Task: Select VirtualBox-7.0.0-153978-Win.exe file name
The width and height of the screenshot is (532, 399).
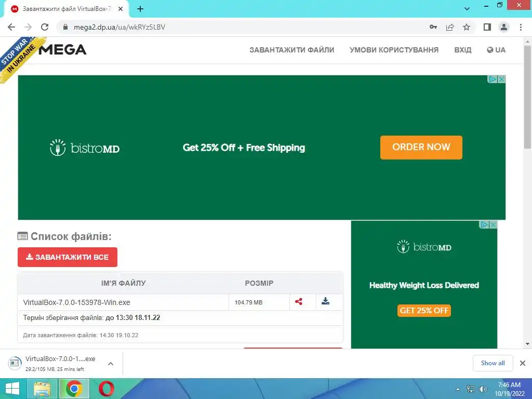Action: pos(77,302)
